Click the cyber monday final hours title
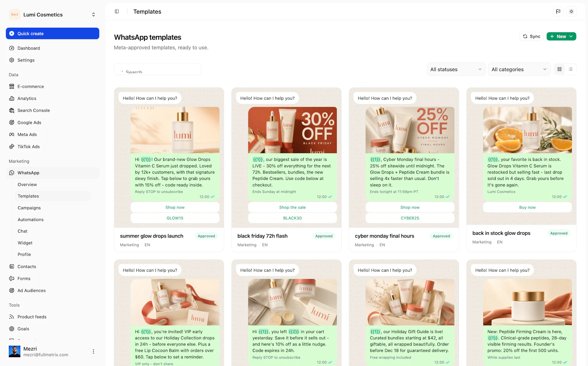This screenshot has height=366, width=588. tap(384, 236)
